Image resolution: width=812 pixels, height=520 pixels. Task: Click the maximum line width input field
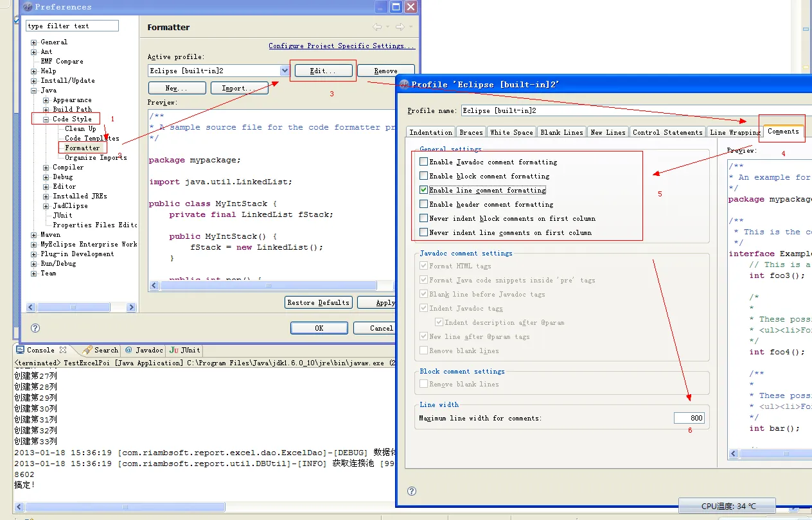click(689, 418)
